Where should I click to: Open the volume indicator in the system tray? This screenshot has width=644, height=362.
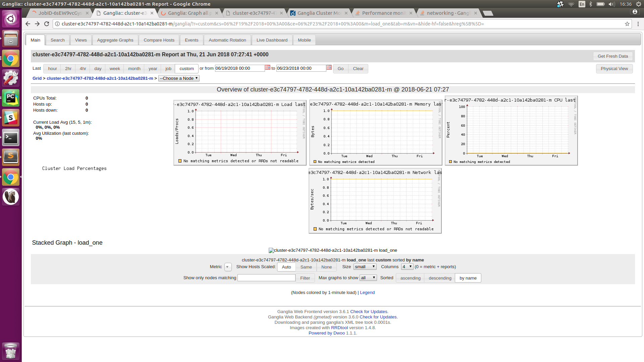coord(612,4)
